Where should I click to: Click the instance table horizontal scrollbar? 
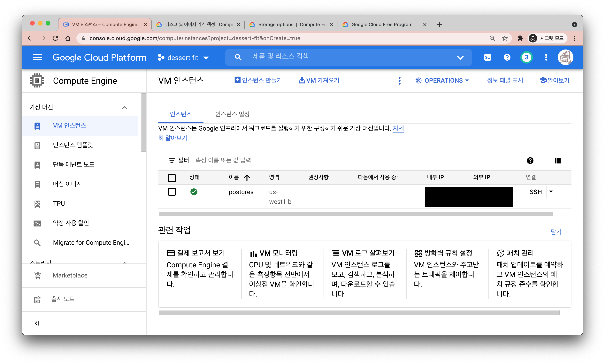(x=356, y=214)
